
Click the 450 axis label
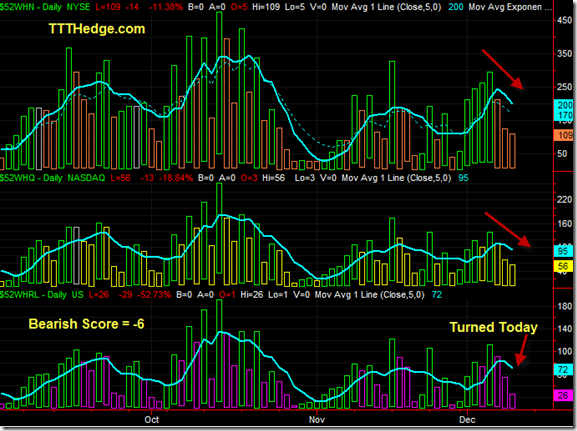point(564,21)
